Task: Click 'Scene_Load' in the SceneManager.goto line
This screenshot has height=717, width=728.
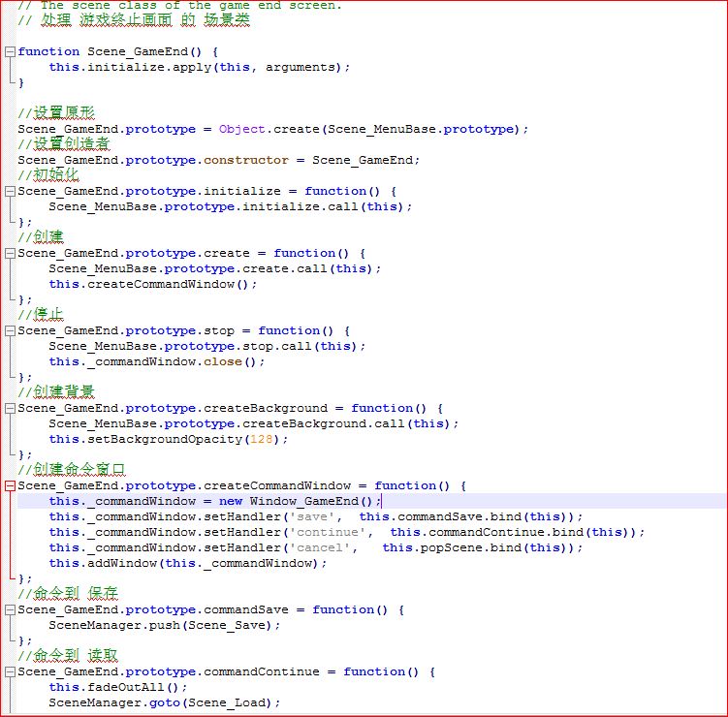Action: (227, 702)
